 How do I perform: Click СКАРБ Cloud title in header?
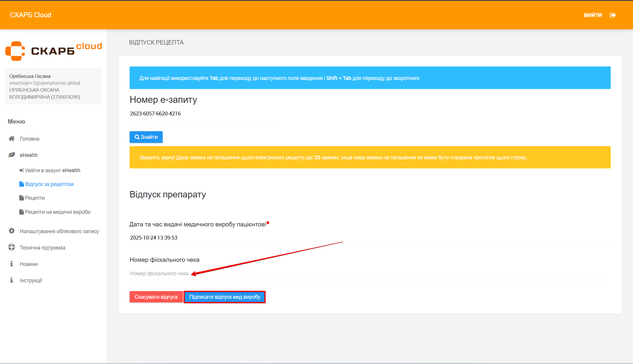pos(31,15)
